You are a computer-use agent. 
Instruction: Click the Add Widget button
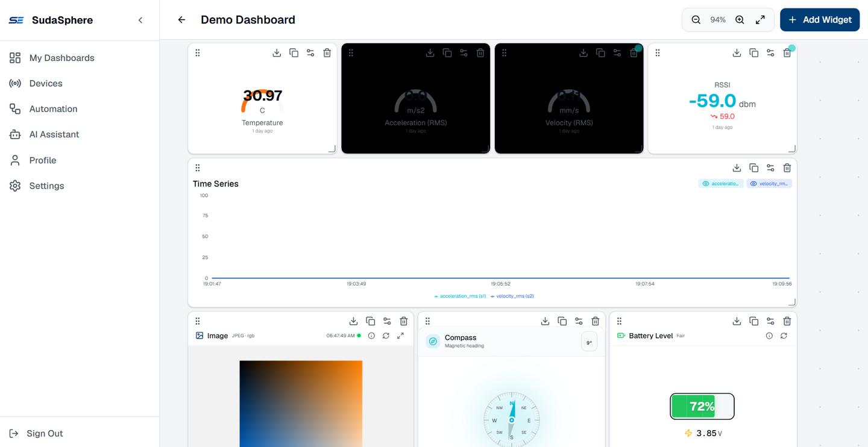[x=820, y=20]
